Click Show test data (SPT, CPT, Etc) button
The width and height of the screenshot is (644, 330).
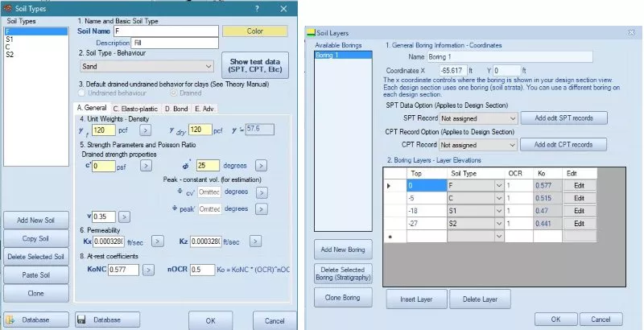pyautogui.click(x=255, y=65)
